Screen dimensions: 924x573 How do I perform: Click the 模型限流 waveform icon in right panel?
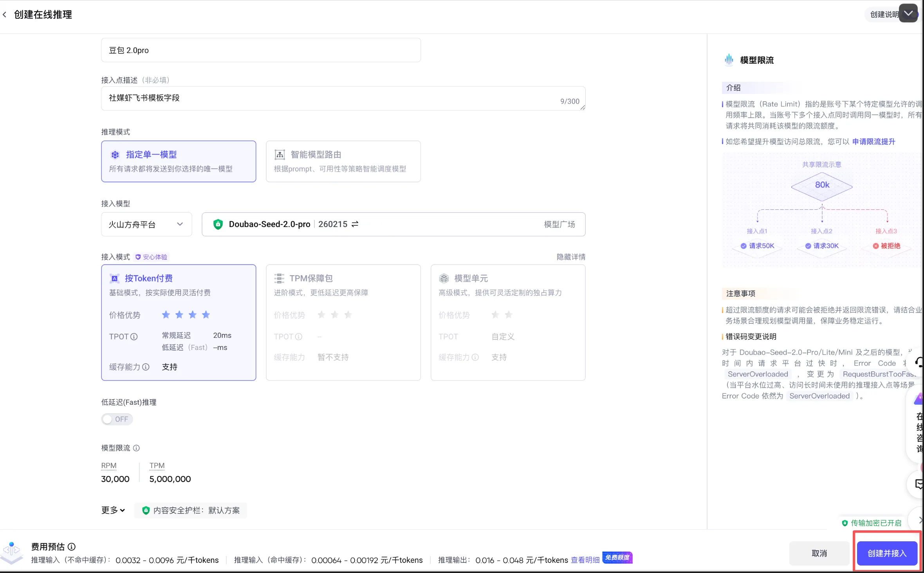(x=729, y=60)
